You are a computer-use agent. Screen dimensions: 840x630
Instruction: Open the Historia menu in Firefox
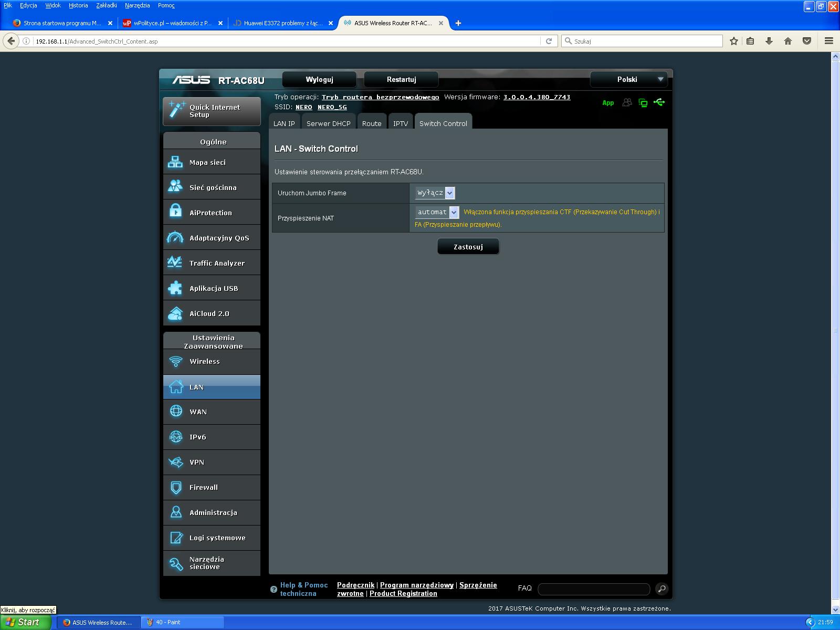coord(78,5)
